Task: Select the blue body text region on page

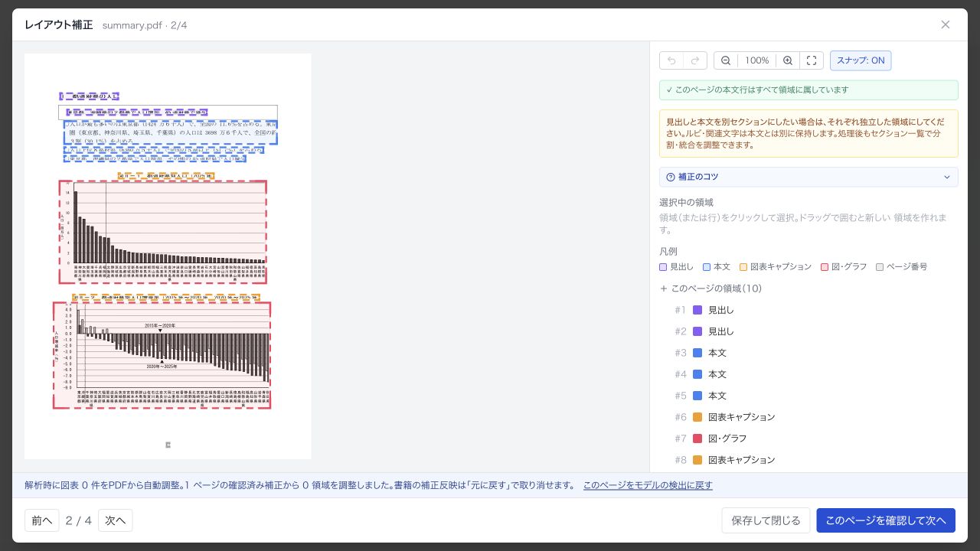Action: point(171,132)
